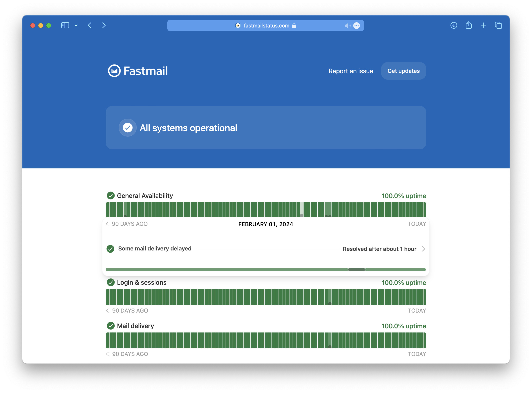Click the Login & sessions check icon
The height and width of the screenshot is (393, 532).
[x=111, y=282]
